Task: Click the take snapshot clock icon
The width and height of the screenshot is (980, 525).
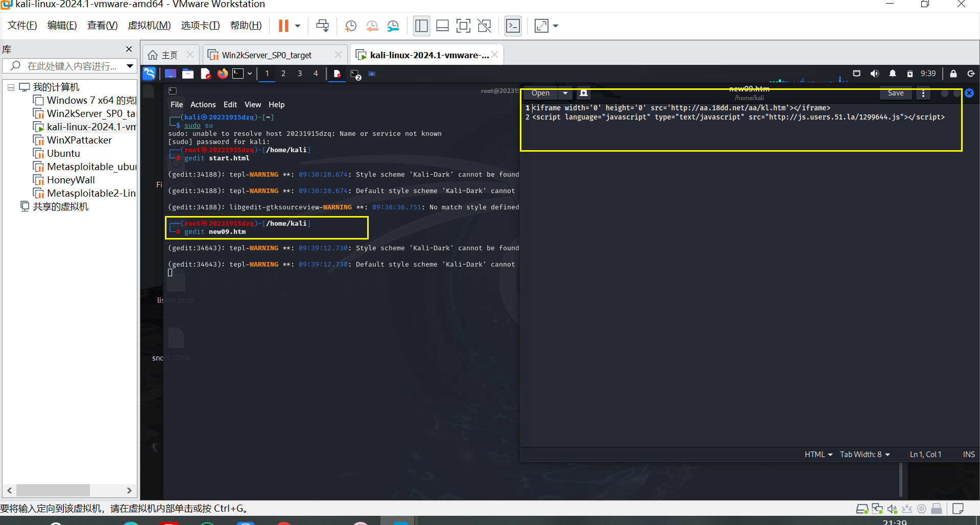Action: point(351,26)
